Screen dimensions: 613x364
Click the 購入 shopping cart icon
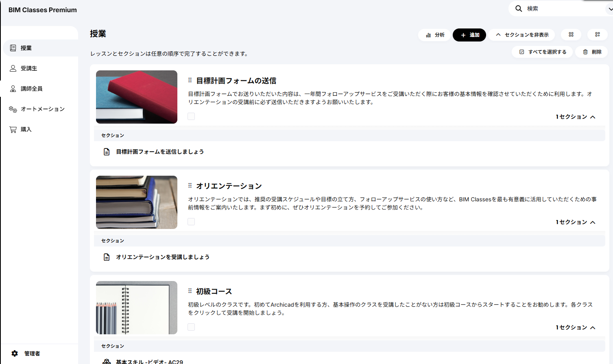pyautogui.click(x=13, y=129)
